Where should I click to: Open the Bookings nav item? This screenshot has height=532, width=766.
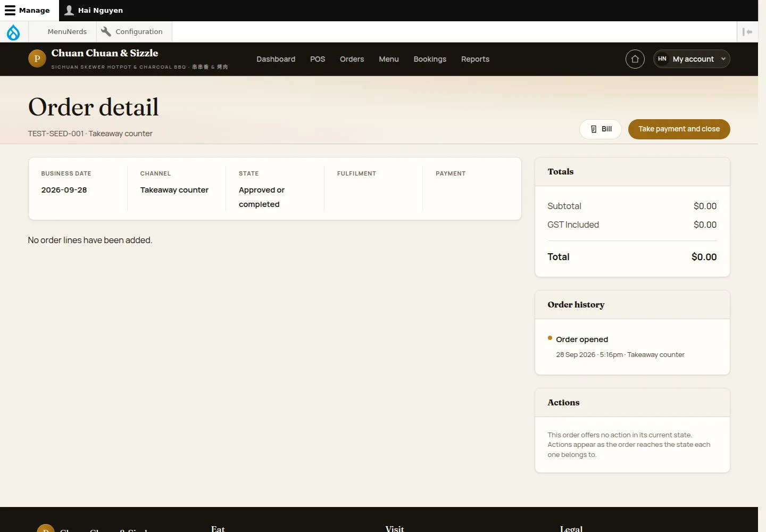tap(430, 59)
